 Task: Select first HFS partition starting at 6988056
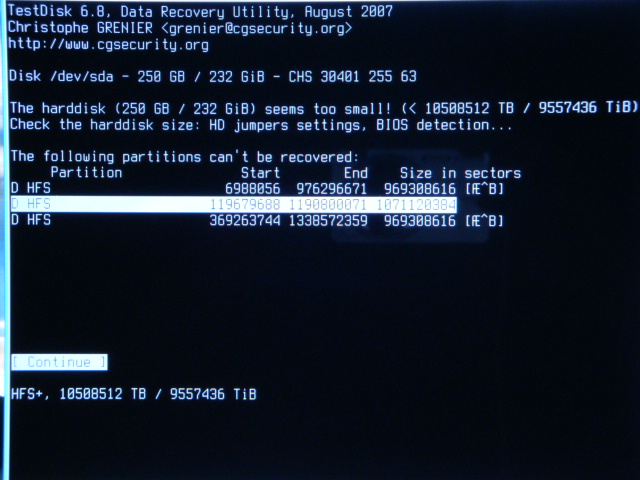click(x=257, y=189)
